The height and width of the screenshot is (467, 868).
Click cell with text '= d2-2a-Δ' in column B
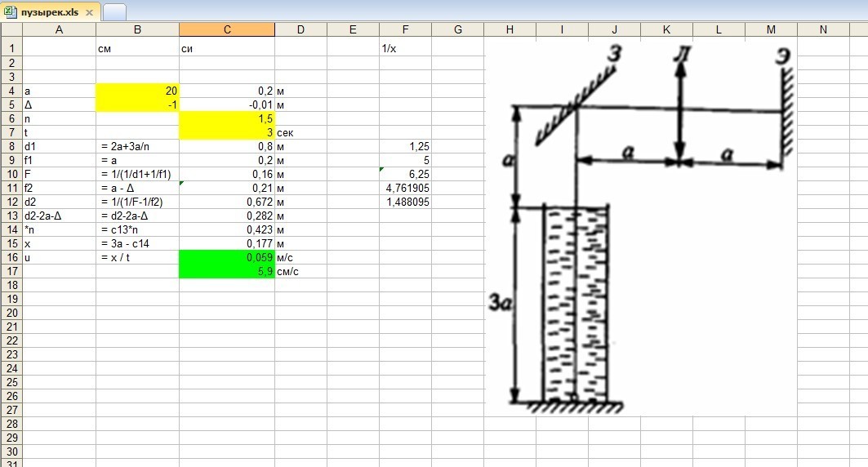coord(137,216)
